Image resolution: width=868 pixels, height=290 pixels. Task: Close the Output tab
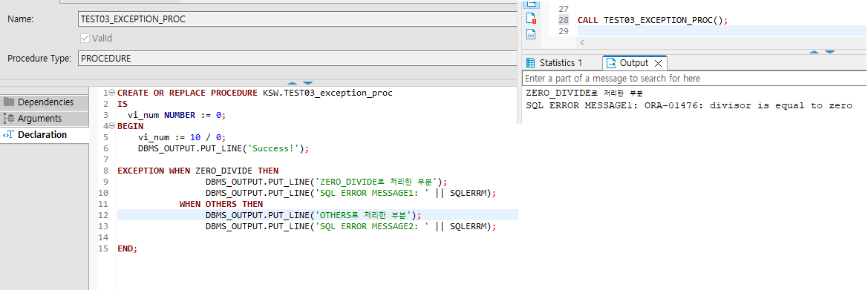point(658,63)
